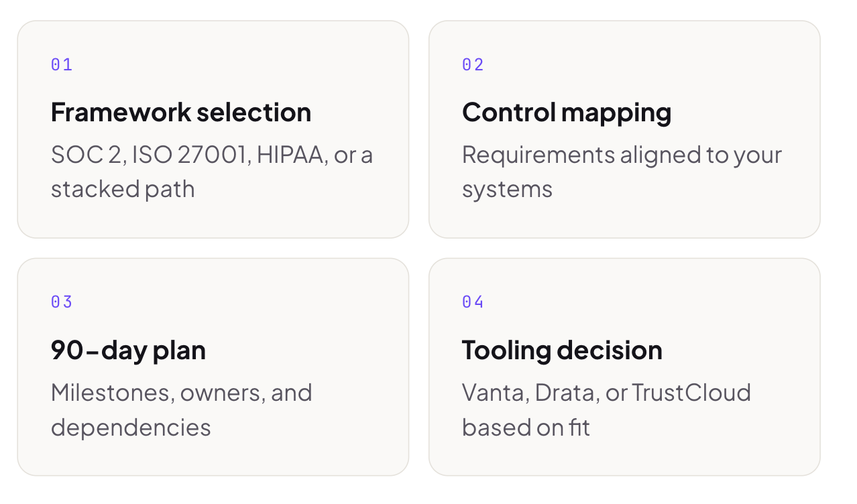Click 'based on fit' description line
Screen dimensions: 857x504
coord(526,427)
